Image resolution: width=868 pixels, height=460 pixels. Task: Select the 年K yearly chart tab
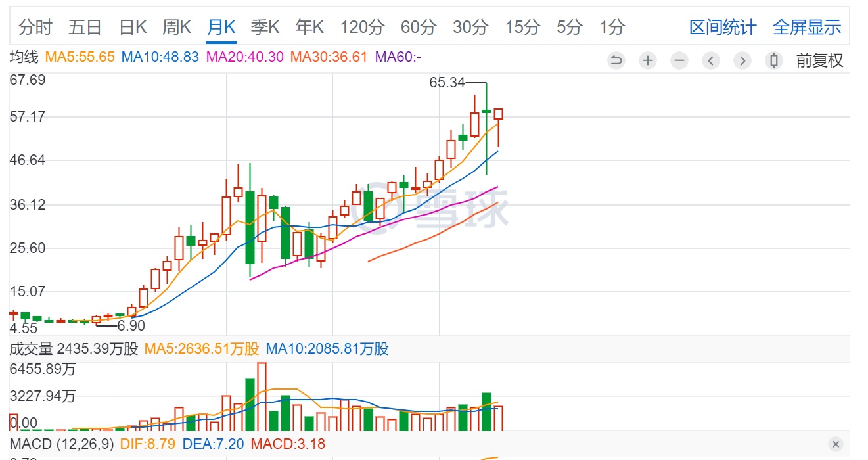pyautogui.click(x=309, y=28)
